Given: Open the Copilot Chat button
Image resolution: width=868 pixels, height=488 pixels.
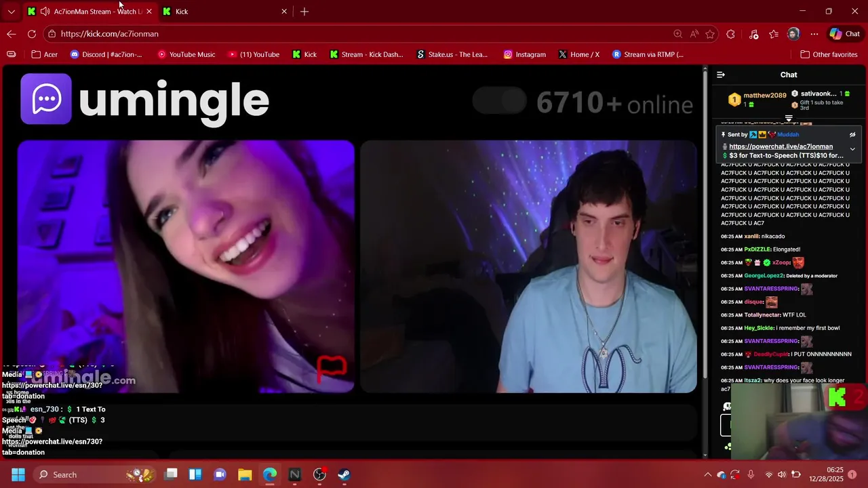Looking at the screenshot, I should (845, 34).
